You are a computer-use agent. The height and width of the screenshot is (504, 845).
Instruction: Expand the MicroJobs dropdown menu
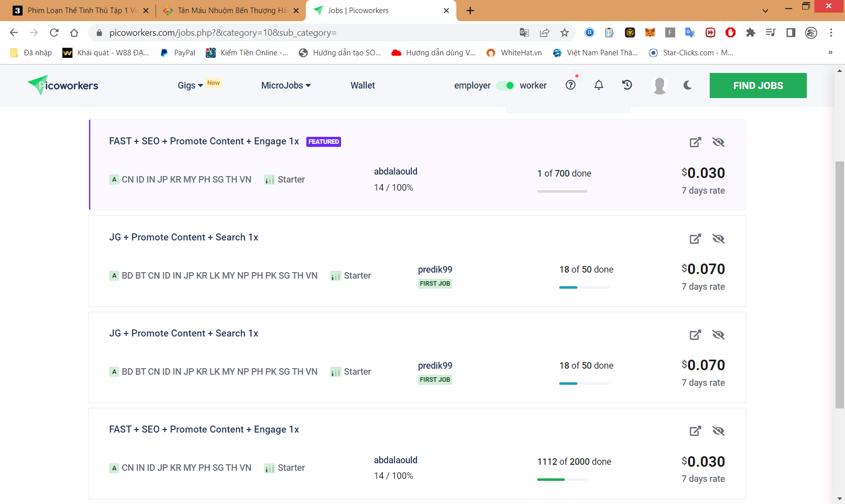point(286,86)
